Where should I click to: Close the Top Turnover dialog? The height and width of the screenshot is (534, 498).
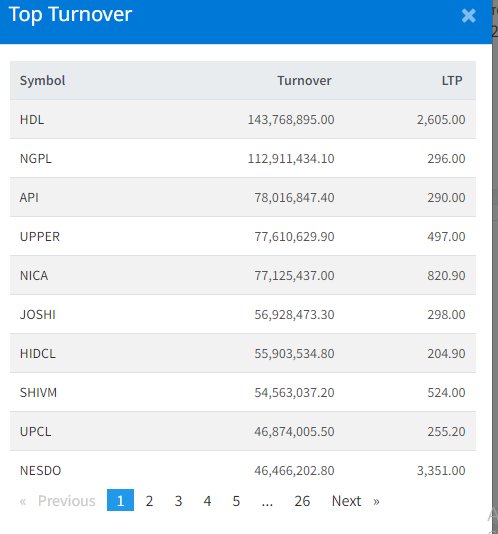[x=468, y=16]
